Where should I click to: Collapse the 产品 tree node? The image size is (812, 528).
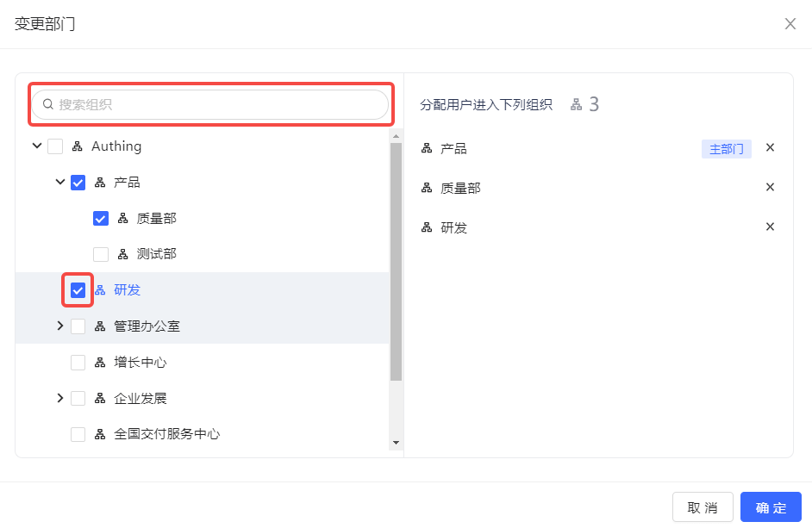(59, 182)
